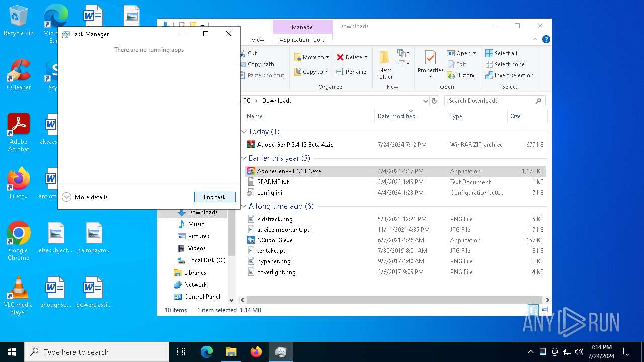644x362 pixels.
Task: Open the Explorer Help question mark icon
Action: point(546,39)
